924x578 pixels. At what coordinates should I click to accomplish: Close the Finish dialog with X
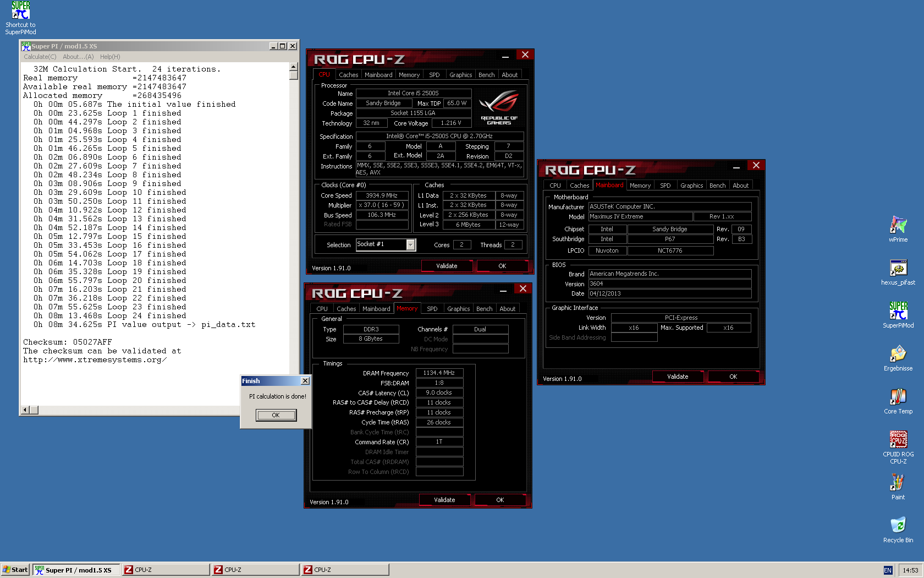click(305, 381)
